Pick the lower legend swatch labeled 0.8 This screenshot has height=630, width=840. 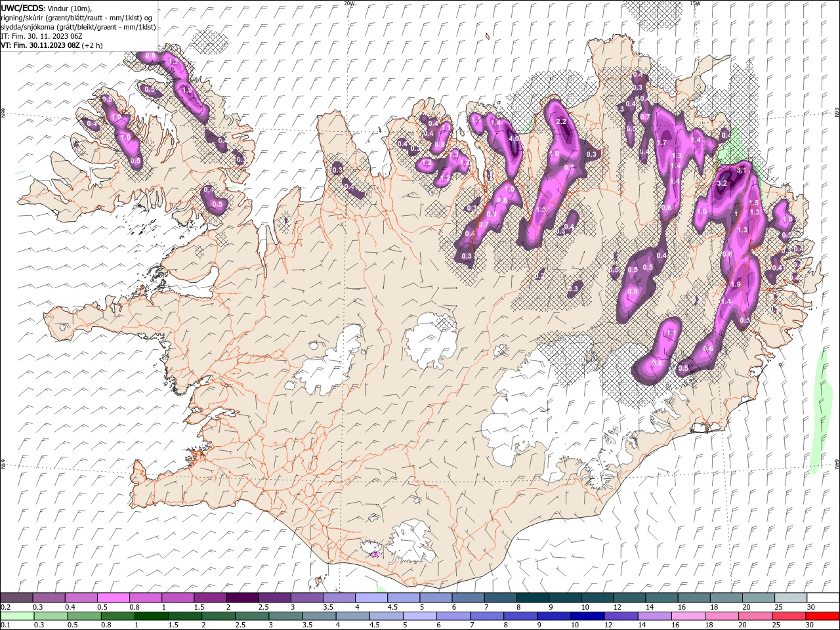[x=117, y=616]
